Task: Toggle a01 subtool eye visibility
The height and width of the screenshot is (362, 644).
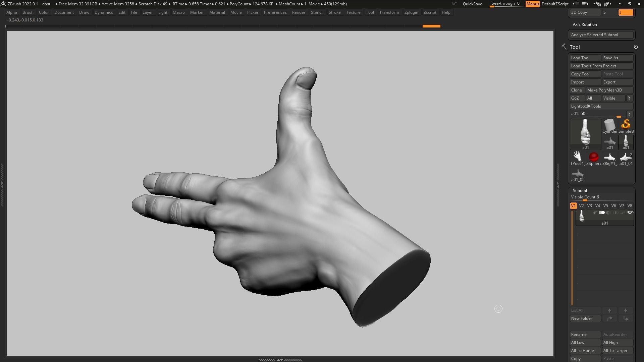Action: coord(630,213)
